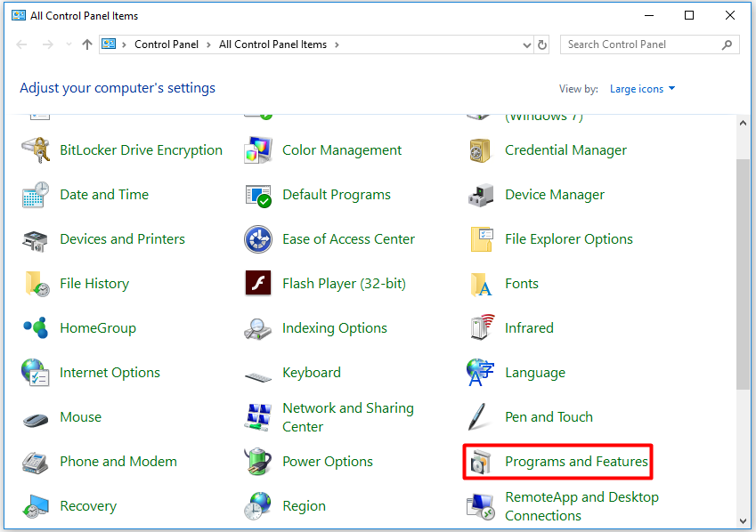Click the Region globe clock icon
This screenshot has width=756, height=532.
(257, 506)
